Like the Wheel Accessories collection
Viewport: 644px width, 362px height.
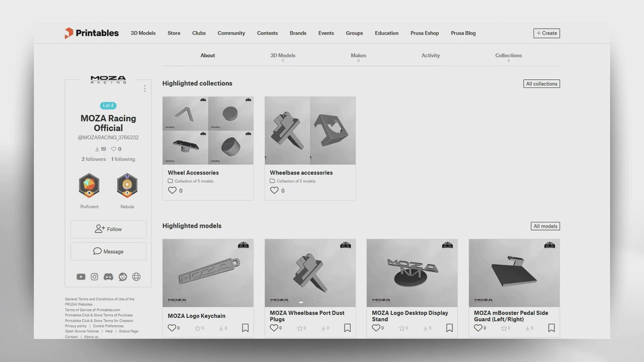click(172, 191)
